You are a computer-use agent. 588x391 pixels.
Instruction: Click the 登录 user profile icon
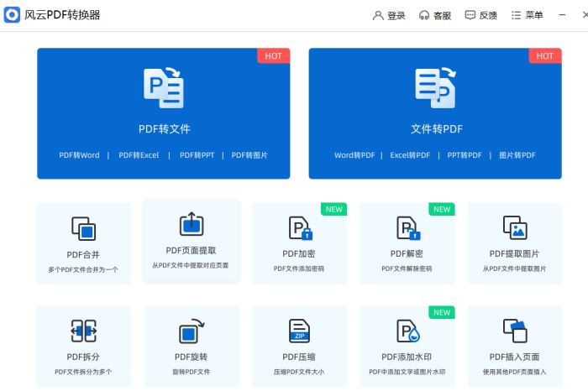click(378, 15)
